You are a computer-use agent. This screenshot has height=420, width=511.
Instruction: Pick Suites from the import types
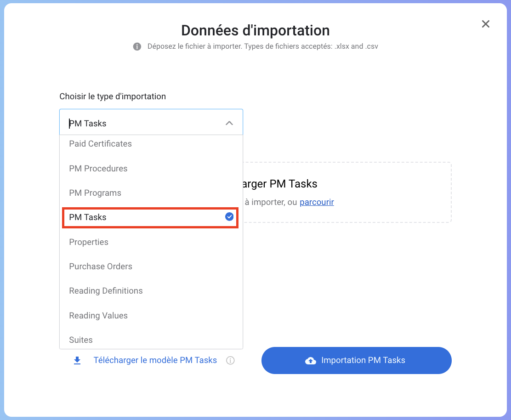click(x=81, y=340)
